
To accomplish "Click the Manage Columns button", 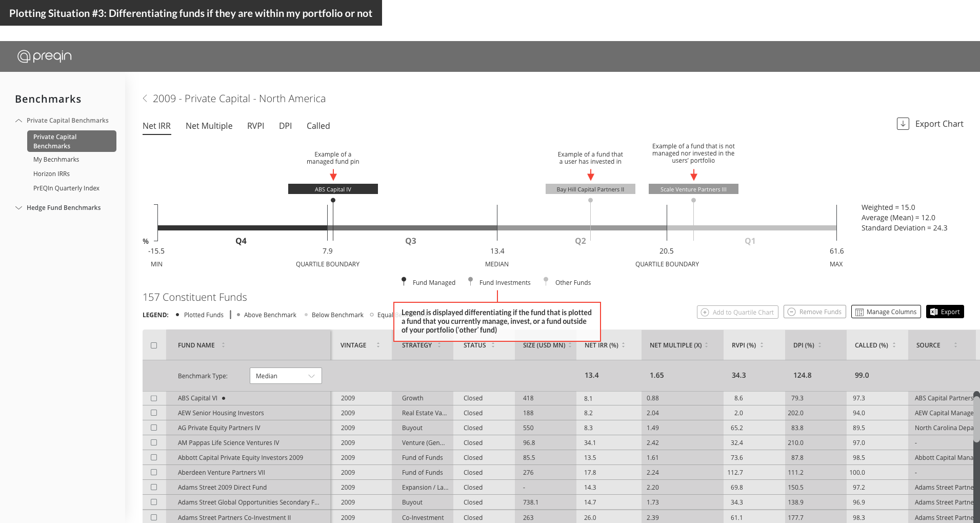I will point(886,312).
